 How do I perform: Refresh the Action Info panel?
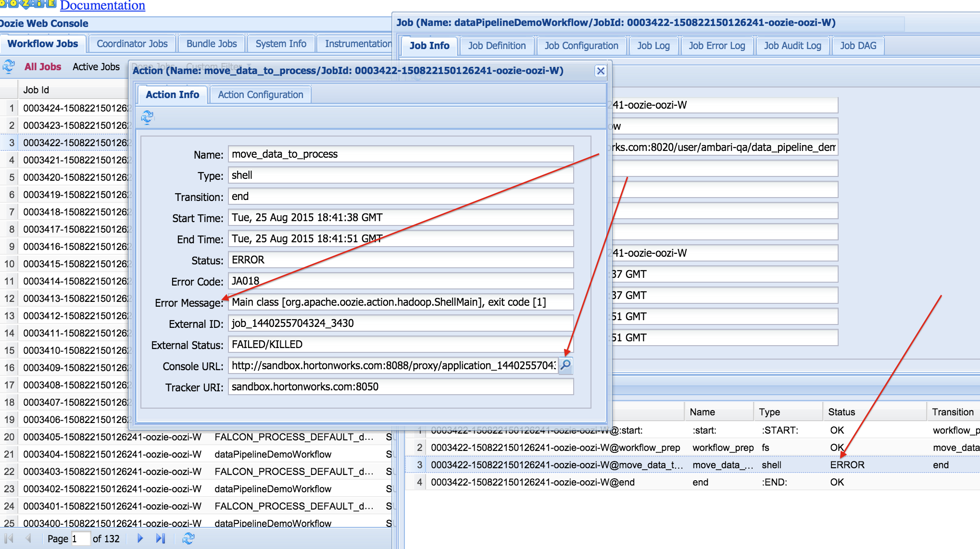(147, 117)
